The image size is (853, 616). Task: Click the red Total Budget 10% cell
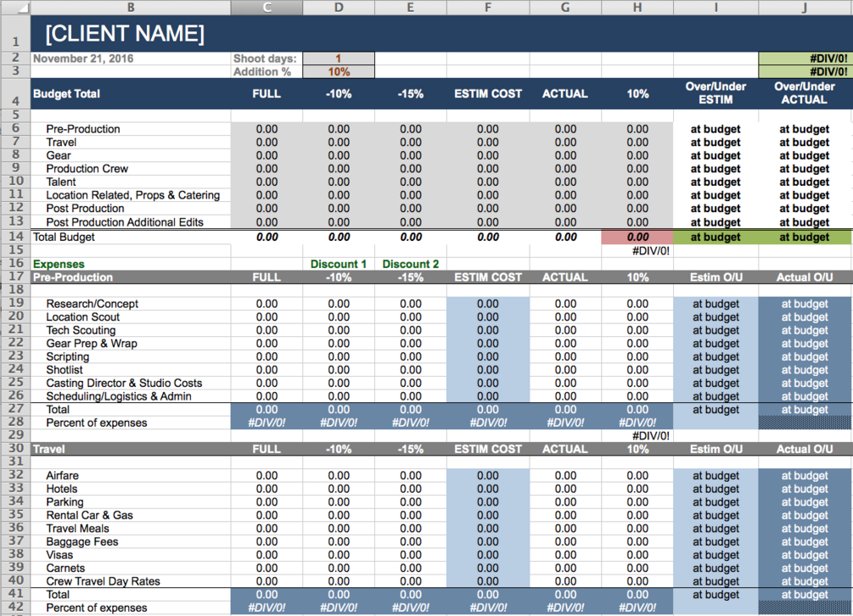(637, 237)
